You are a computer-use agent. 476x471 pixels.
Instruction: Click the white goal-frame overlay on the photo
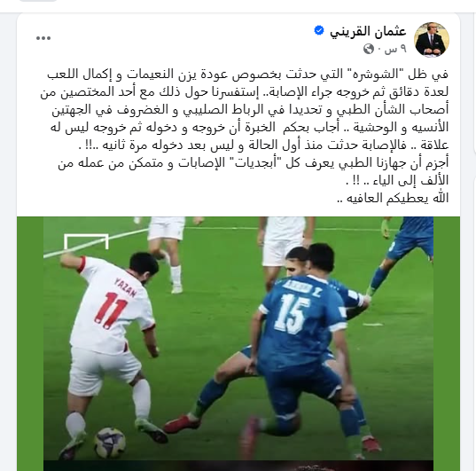click(x=86, y=241)
